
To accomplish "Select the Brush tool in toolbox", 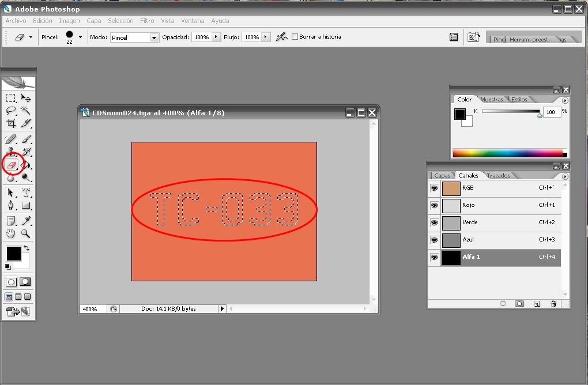I will (25, 139).
